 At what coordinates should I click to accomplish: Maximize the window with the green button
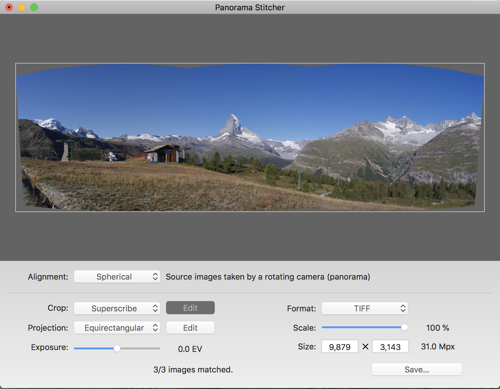[34, 7]
